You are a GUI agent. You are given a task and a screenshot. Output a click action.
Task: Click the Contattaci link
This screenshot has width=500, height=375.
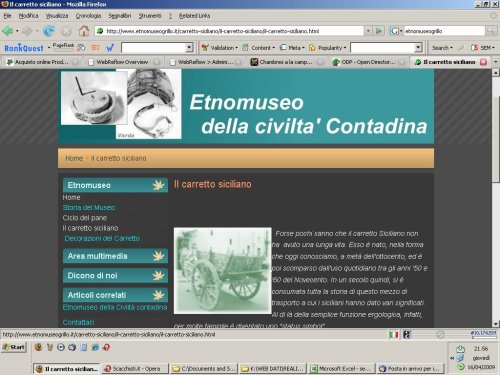click(79, 322)
